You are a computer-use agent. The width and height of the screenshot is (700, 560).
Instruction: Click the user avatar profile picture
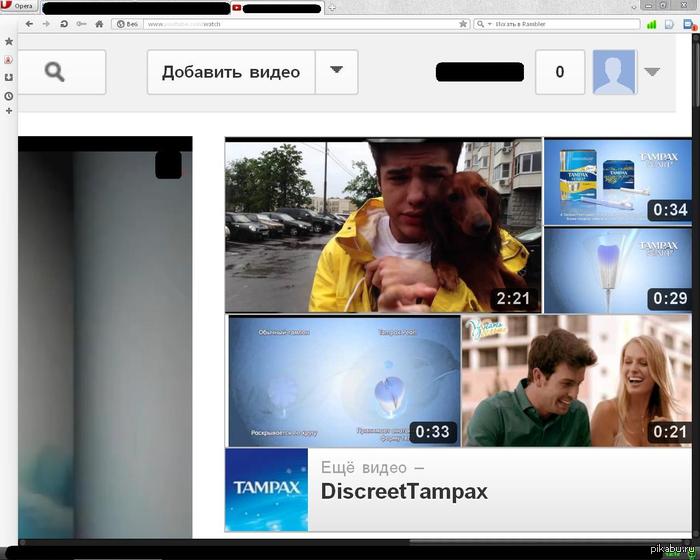click(614, 72)
